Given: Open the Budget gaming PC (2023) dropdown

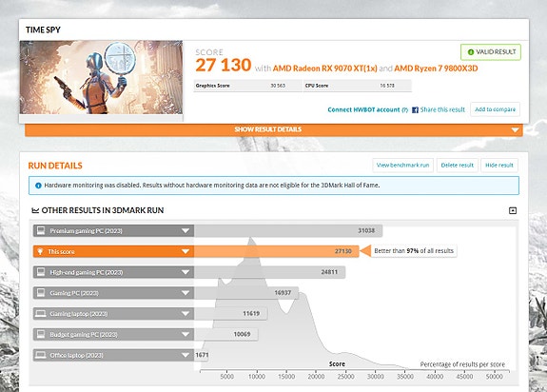Looking at the screenshot, I should pos(186,335).
